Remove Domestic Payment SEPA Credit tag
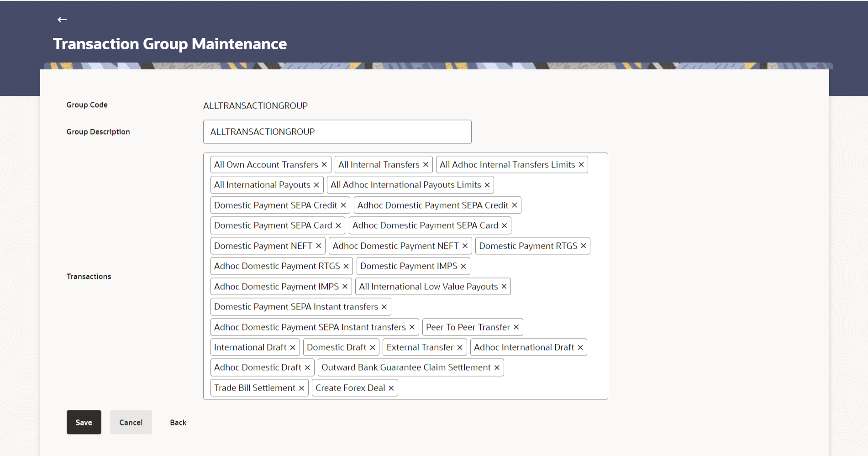The height and width of the screenshot is (456, 868). pyautogui.click(x=343, y=205)
